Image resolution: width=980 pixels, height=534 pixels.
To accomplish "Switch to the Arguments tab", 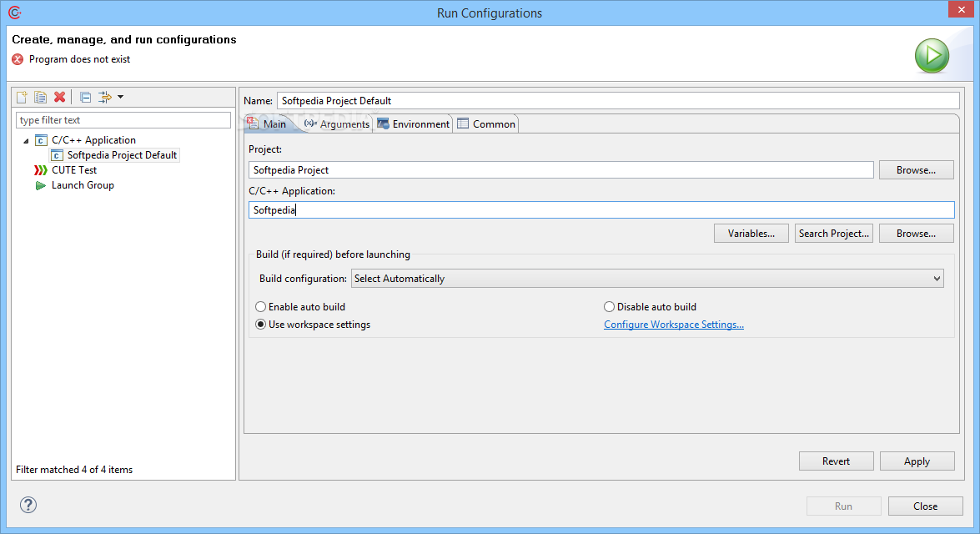I will (337, 123).
